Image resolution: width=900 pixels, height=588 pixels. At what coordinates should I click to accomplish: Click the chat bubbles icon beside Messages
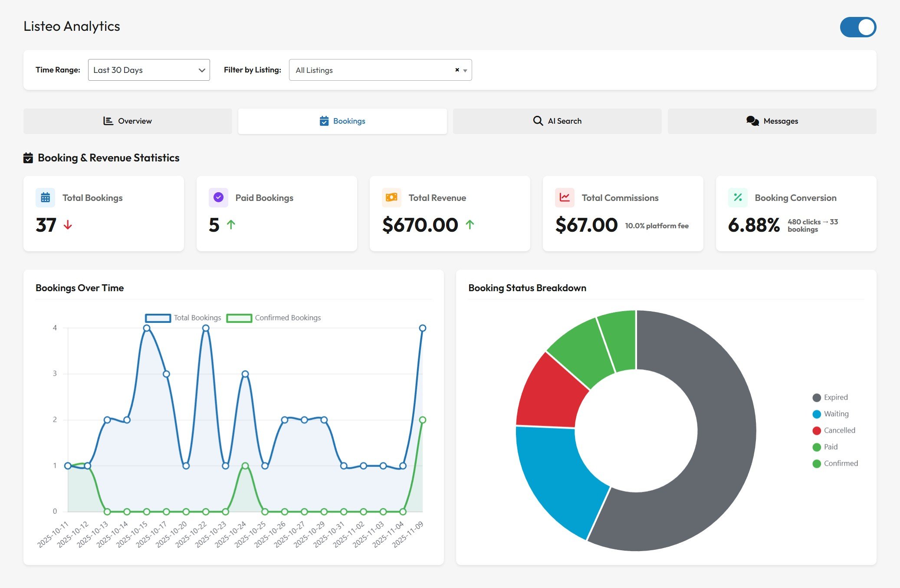(752, 121)
